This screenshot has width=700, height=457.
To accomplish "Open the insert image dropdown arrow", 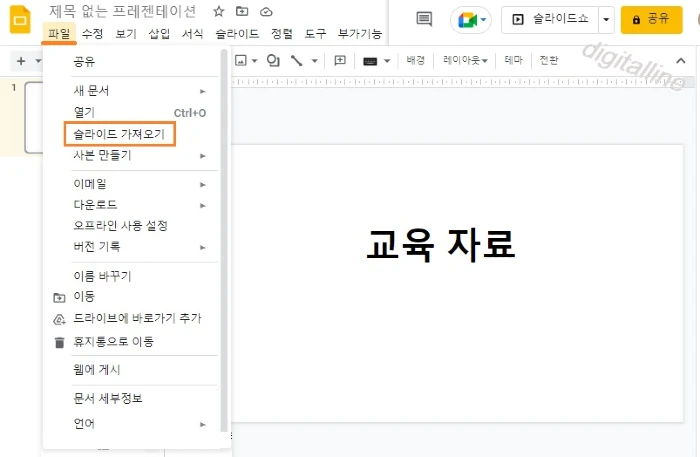I will 254,61.
